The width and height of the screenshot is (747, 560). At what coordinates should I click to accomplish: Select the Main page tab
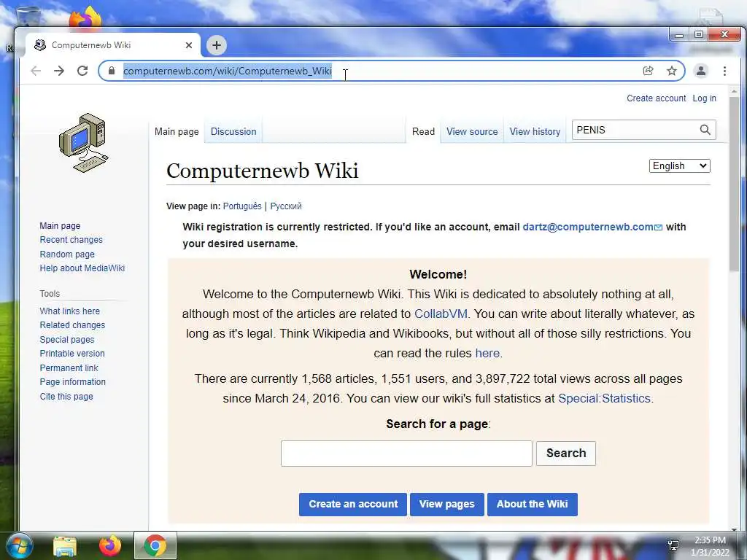(177, 131)
